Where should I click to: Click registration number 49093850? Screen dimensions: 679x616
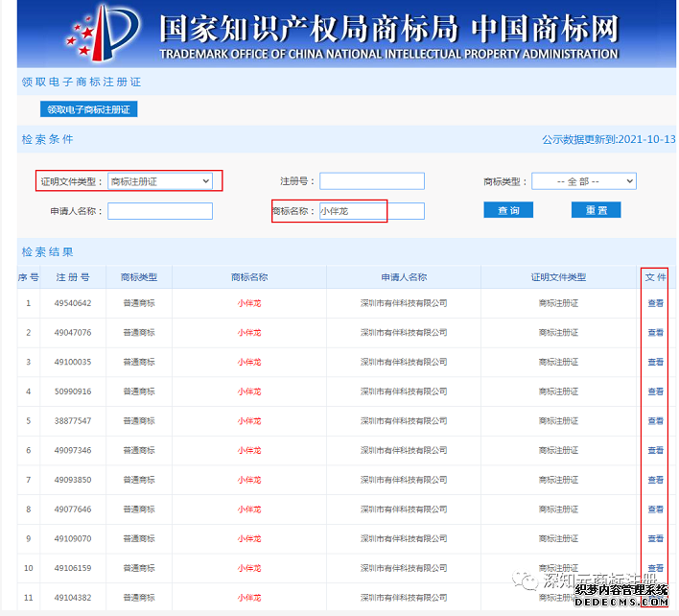[73, 480]
